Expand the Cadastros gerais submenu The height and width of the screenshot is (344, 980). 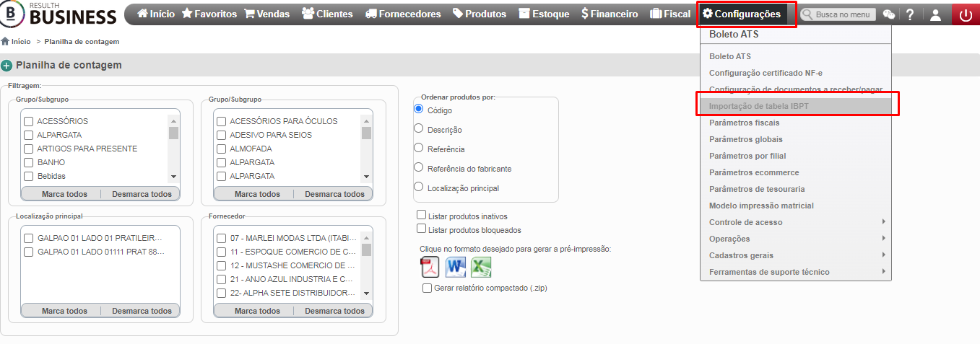pyautogui.click(x=796, y=255)
